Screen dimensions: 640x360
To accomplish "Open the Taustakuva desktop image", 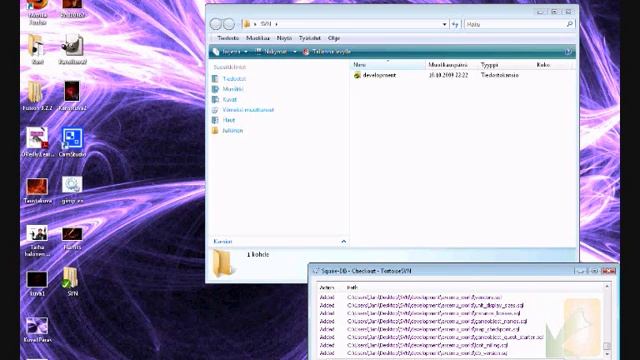I will click(x=37, y=190).
